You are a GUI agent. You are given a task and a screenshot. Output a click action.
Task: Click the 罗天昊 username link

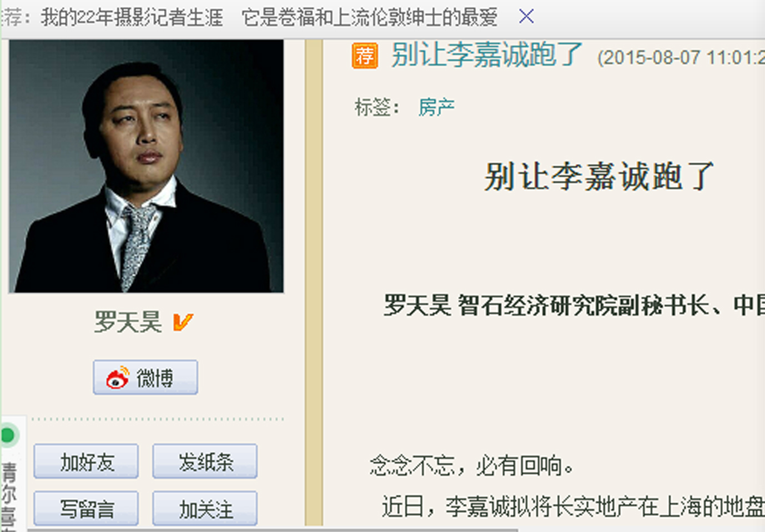click(128, 322)
